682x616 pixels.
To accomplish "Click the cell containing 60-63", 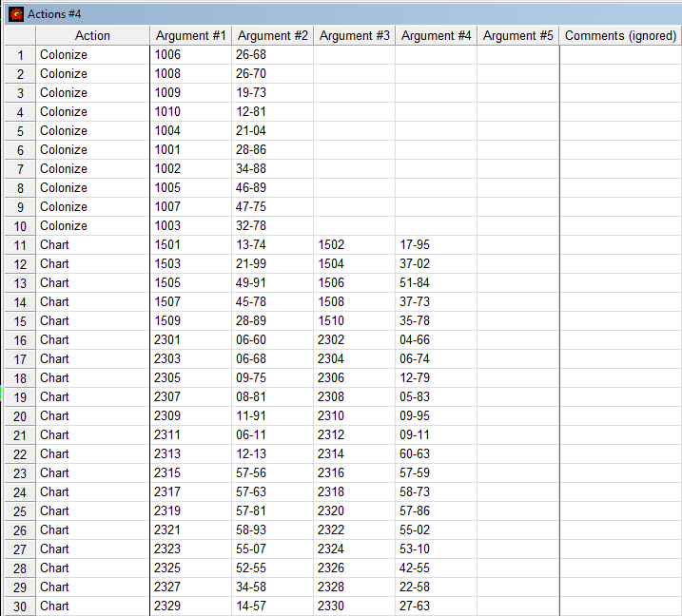I will tap(436, 453).
